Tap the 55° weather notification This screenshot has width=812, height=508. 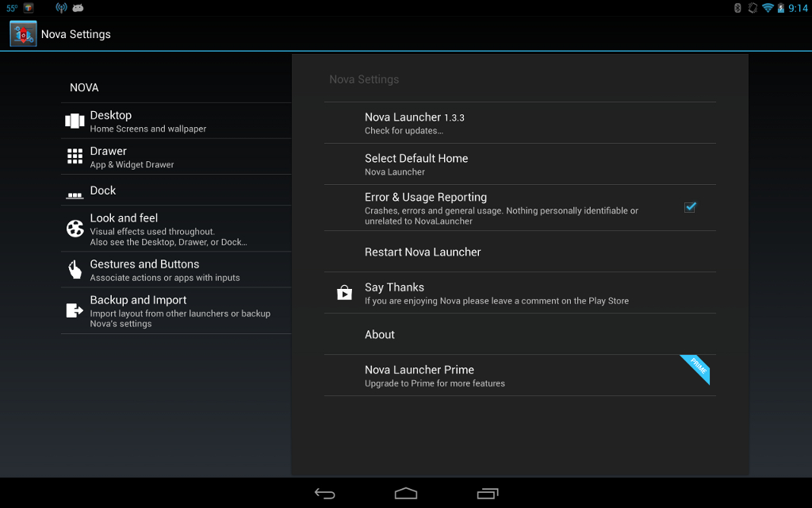[12, 8]
